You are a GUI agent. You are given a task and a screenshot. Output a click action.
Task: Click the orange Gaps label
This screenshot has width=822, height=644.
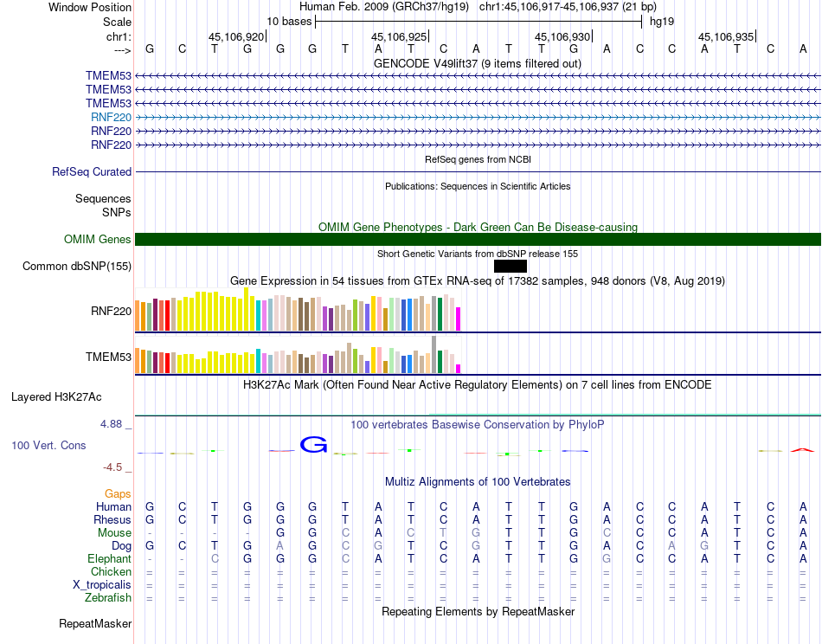[118, 493]
